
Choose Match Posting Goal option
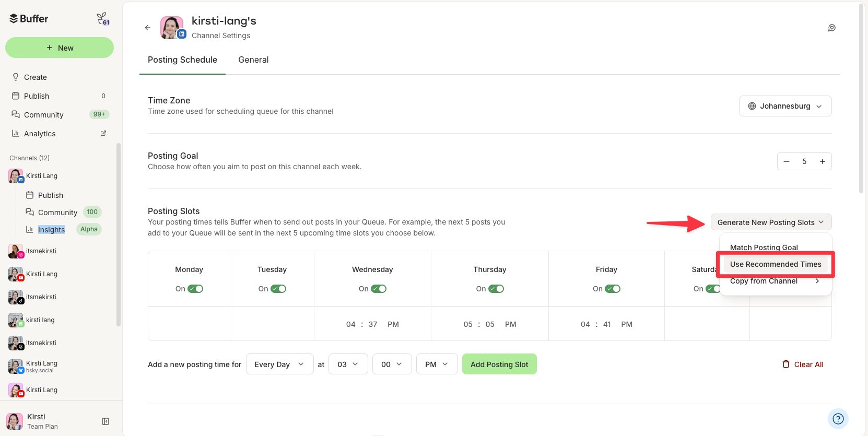point(776,248)
